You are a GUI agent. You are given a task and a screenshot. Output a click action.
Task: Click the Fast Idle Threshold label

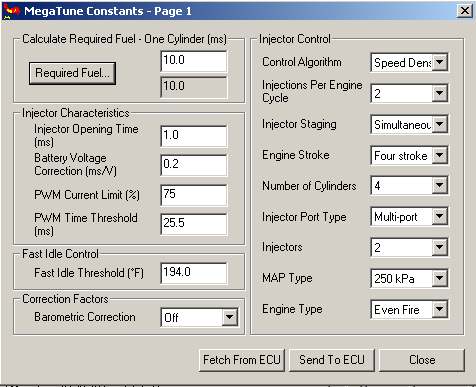click(x=89, y=273)
